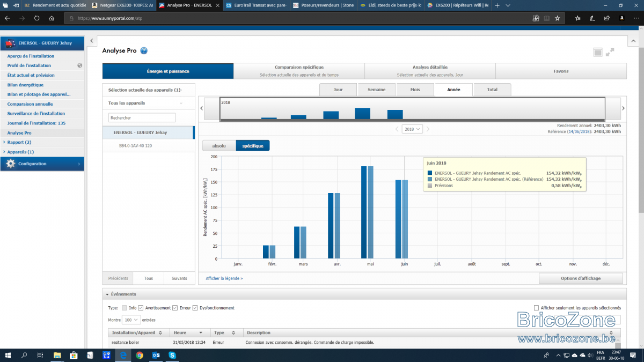
Task: Enable Afficher seulement les appareils sélectionnés
Action: (537, 308)
